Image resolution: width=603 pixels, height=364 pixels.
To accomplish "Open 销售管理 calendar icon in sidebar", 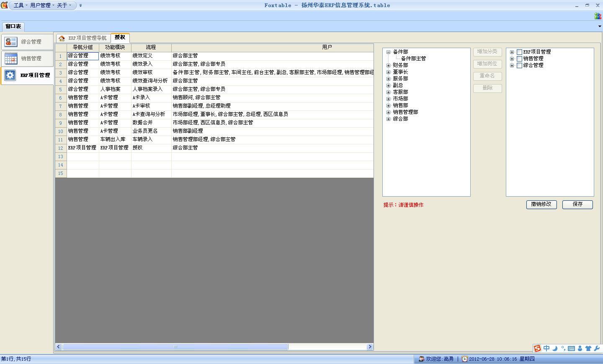I will point(10,59).
